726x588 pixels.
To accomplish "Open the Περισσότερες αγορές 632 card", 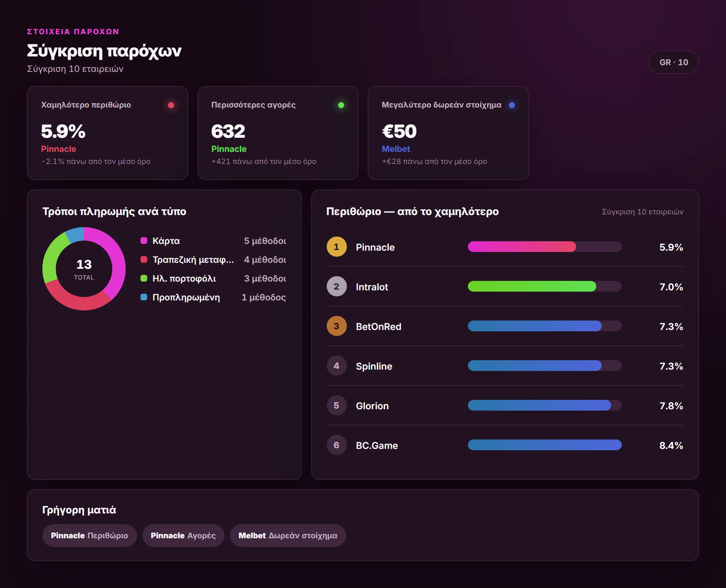I will pyautogui.click(x=278, y=133).
